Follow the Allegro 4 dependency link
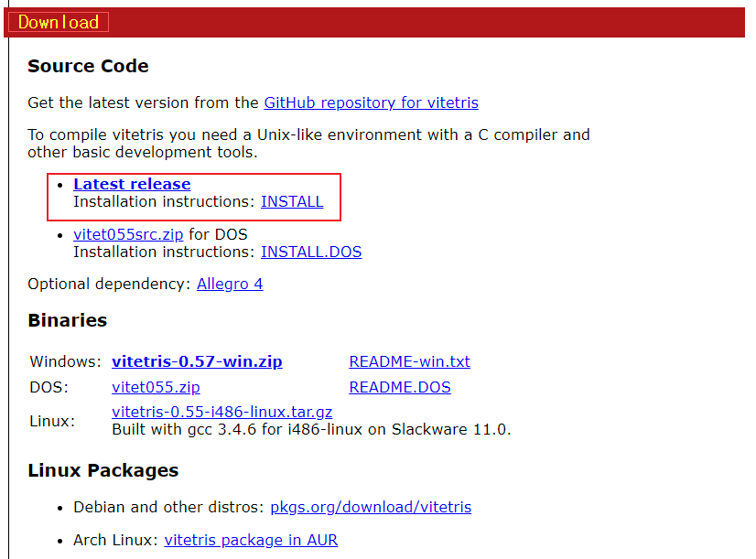 tap(230, 284)
